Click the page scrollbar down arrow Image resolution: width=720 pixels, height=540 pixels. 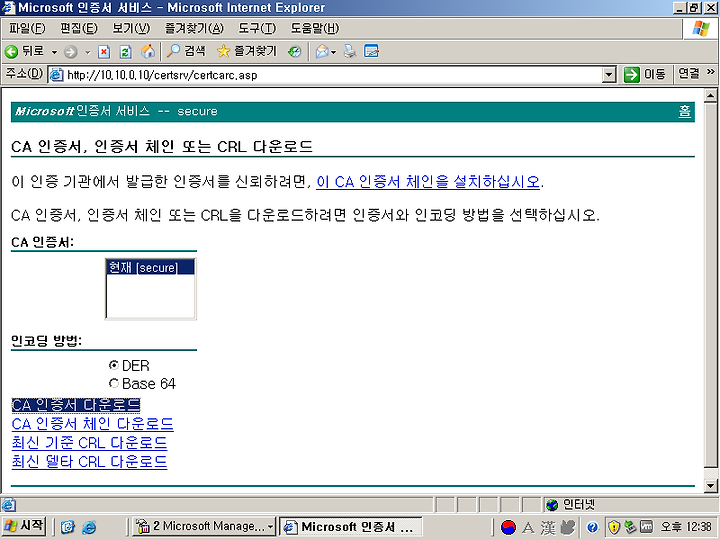tap(710, 485)
